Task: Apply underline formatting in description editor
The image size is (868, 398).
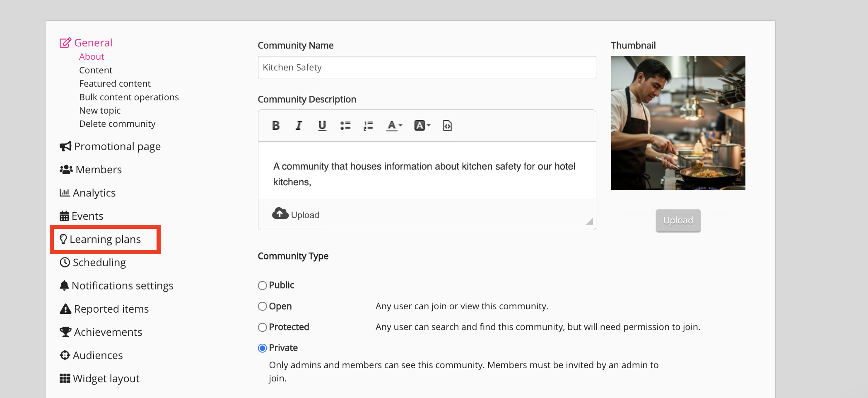Action: (322, 126)
